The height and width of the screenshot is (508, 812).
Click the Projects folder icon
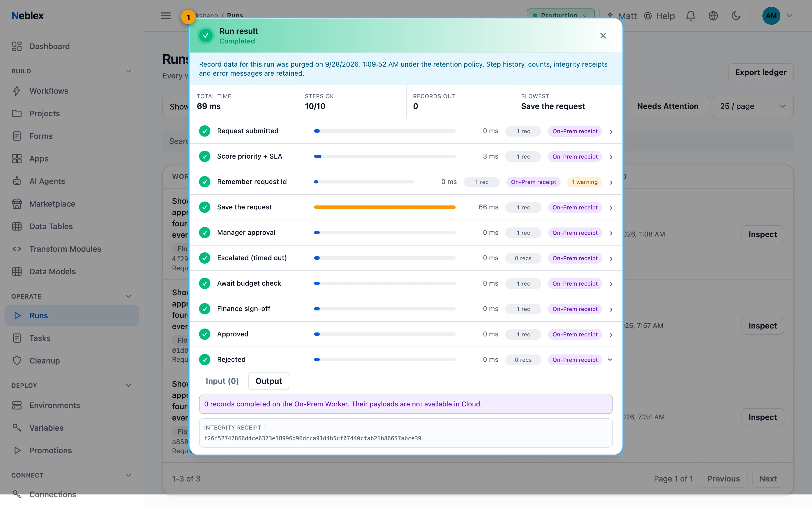tap(17, 113)
